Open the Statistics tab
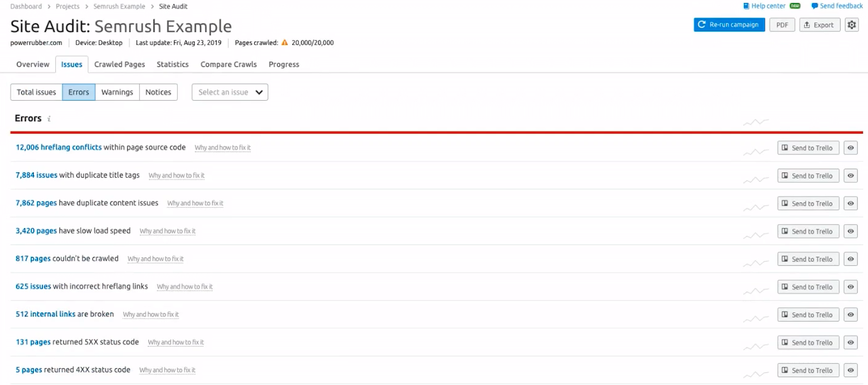 tap(173, 64)
